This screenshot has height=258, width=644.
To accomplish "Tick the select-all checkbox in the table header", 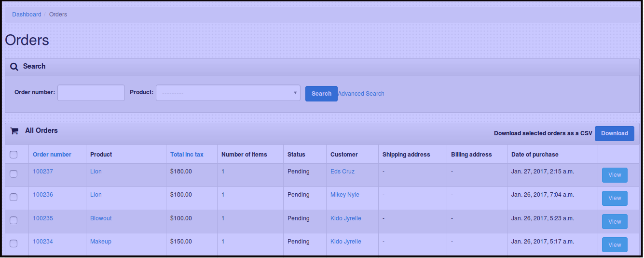I will [x=14, y=155].
